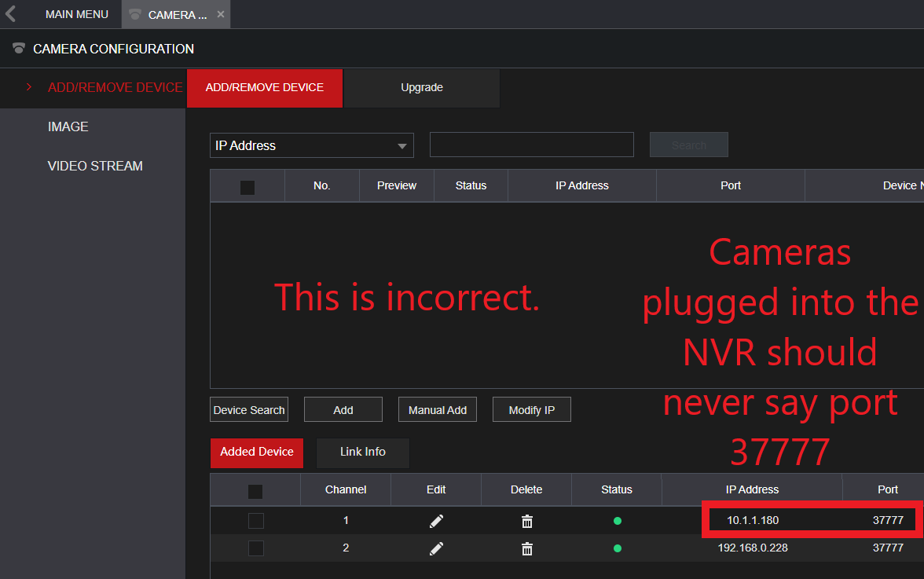Click the Camera Configuration header camera icon
924x579 pixels.
(x=19, y=48)
